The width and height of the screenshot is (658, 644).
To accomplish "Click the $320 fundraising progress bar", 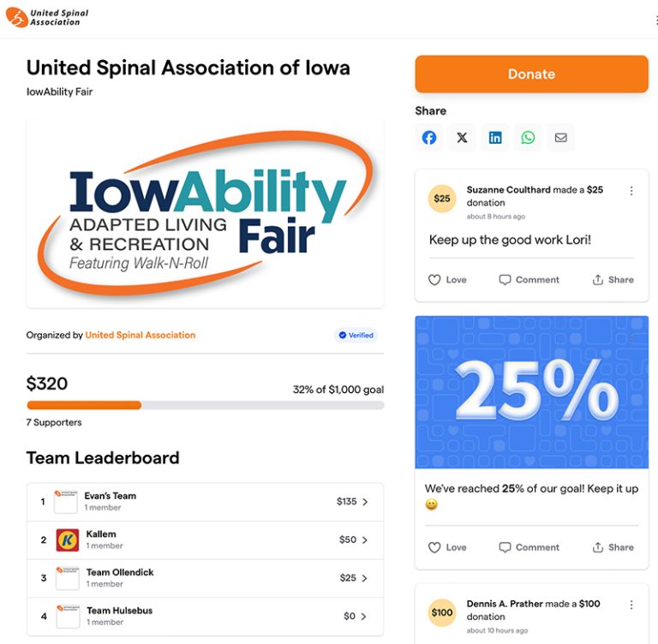I will click(205, 405).
